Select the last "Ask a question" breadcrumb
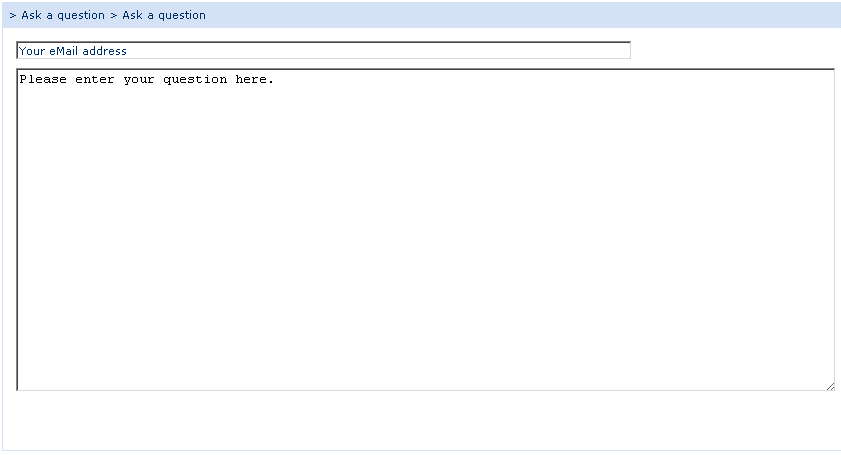841x455 pixels. [164, 15]
